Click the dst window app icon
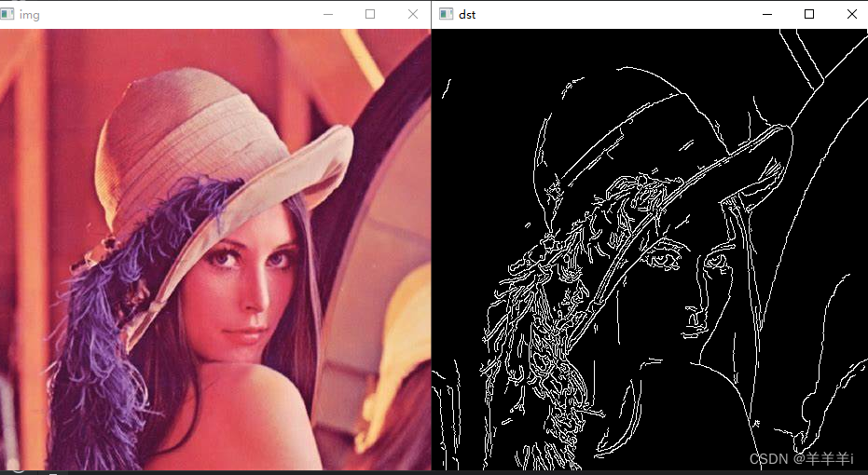This screenshot has height=475, width=868. 447,14
